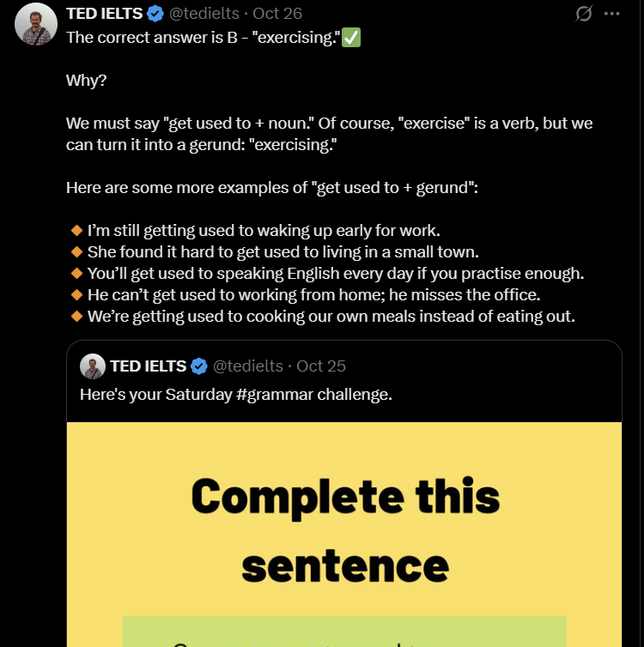The width and height of the screenshot is (644, 647).
Task: Click the "Why?" line of the post
Action: click(x=84, y=81)
